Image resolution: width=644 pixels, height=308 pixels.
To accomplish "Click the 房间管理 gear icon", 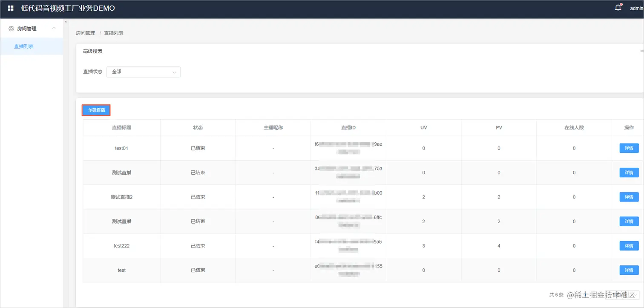I will pyautogui.click(x=11, y=29).
